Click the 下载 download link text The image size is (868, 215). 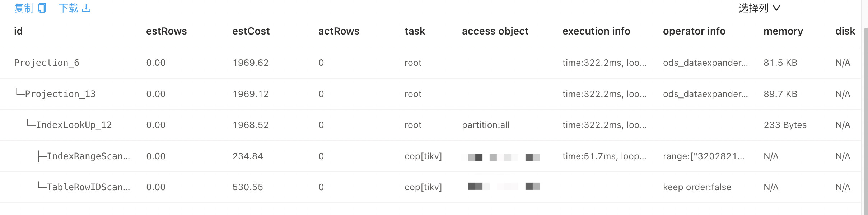click(68, 8)
